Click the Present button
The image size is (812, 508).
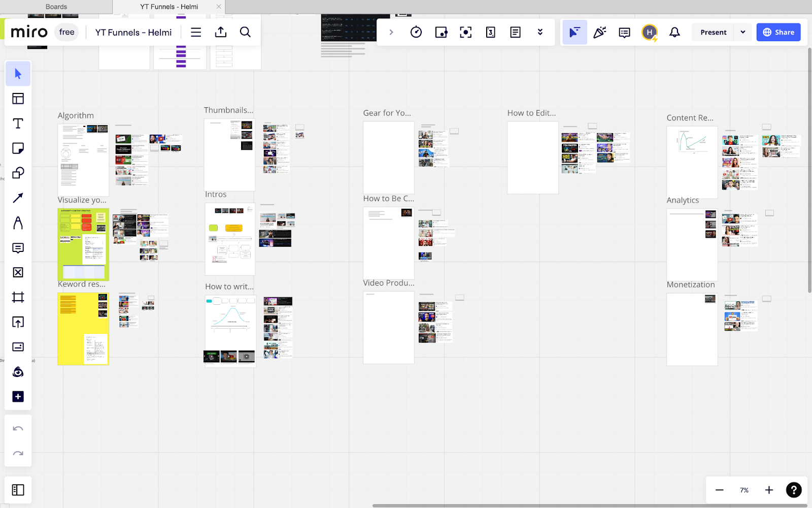point(714,33)
